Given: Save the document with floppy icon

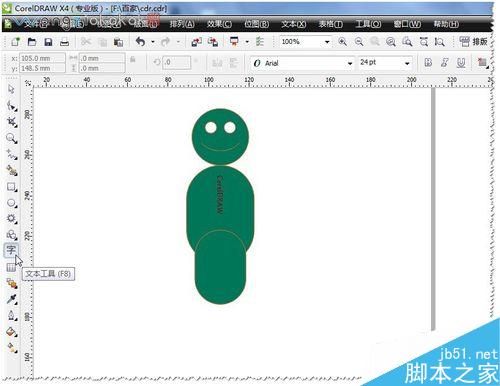Looking at the screenshot, I should [x=48, y=42].
